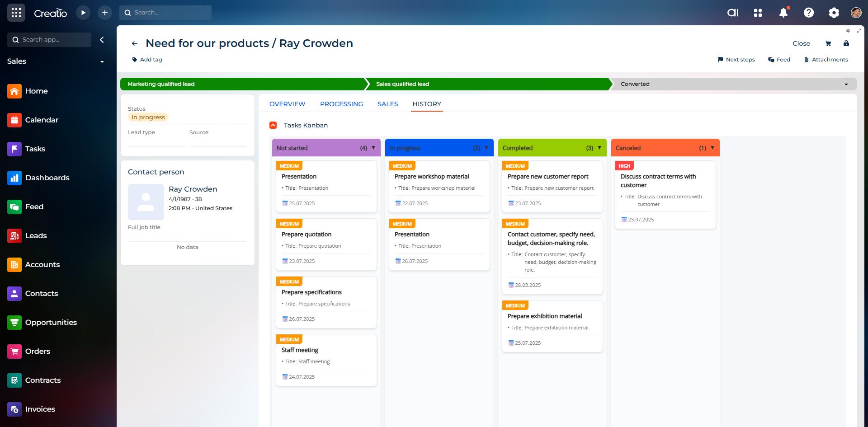868x427 pixels.
Task: Expand Canceled column menu arrow
Action: pyautogui.click(x=712, y=148)
